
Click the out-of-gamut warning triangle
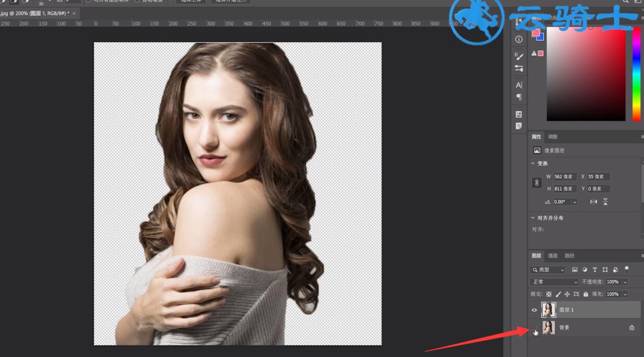coord(534,53)
